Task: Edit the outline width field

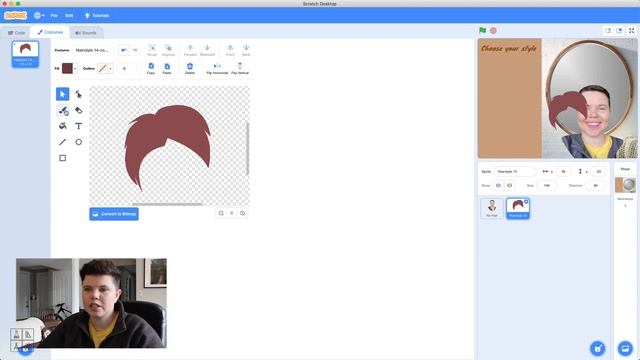Action: click(126, 69)
